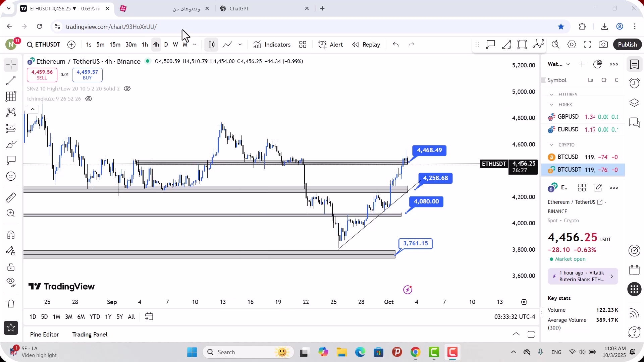Start bar Replay mode
644x362 pixels.
366,45
